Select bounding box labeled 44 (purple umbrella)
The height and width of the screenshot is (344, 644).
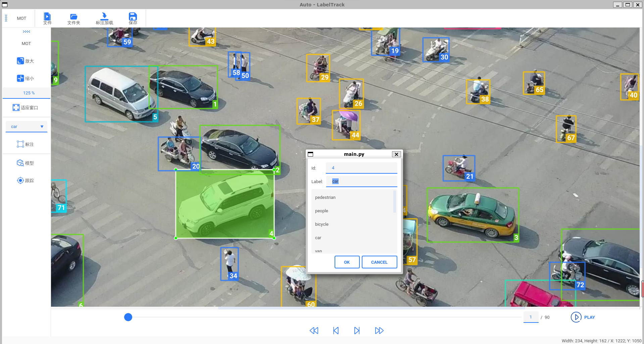click(x=346, y=125)
